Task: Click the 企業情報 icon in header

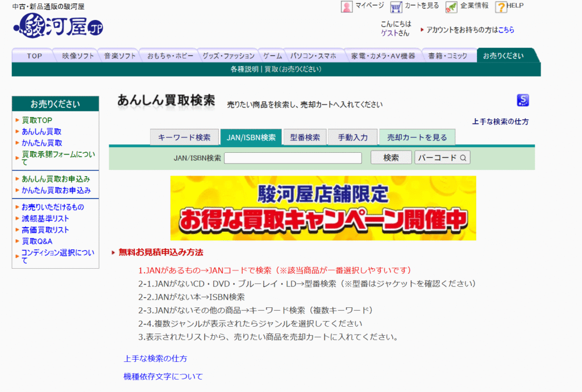Action: click(x=451, y=7)
